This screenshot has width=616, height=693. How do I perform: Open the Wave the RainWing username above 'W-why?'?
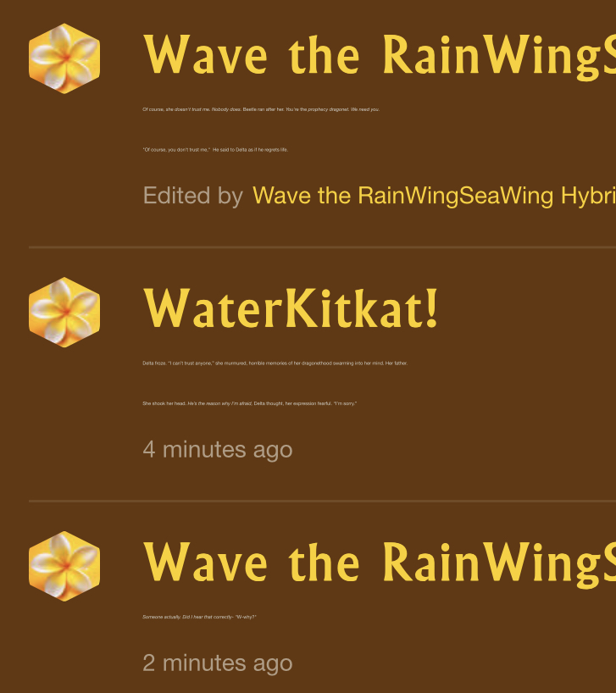click(380, 563)
